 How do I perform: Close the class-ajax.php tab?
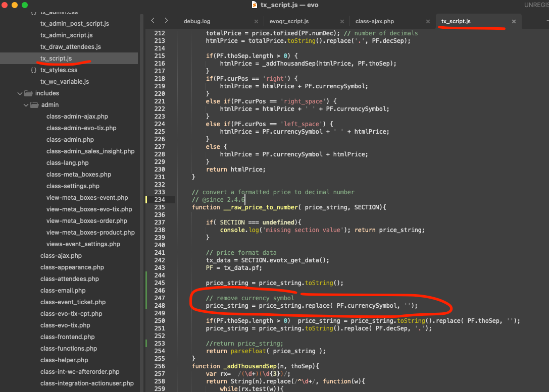[428, 22]
